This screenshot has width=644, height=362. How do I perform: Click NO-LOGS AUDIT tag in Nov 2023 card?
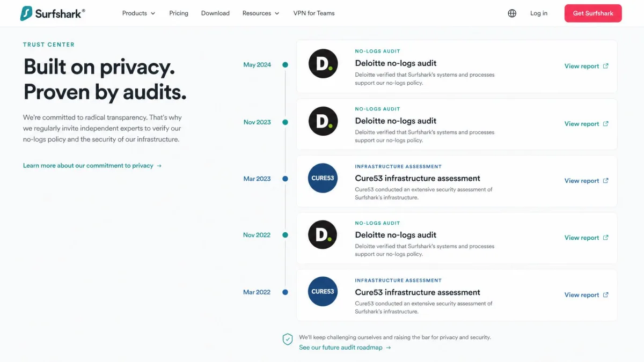click(377, 109)
